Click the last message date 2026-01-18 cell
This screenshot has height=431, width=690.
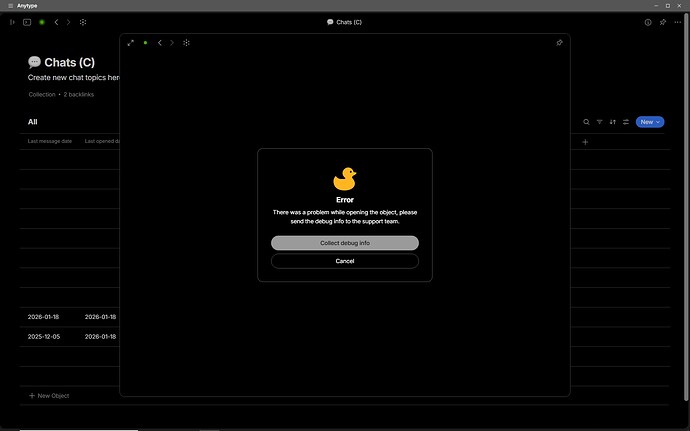(x=43, y=317)
